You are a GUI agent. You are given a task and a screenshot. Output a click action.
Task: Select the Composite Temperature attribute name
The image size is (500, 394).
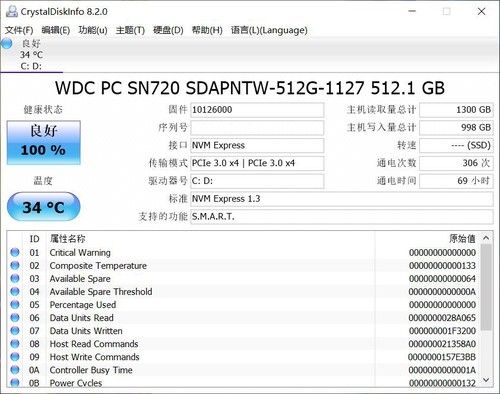pyautogui.click(x=98, y=266)
